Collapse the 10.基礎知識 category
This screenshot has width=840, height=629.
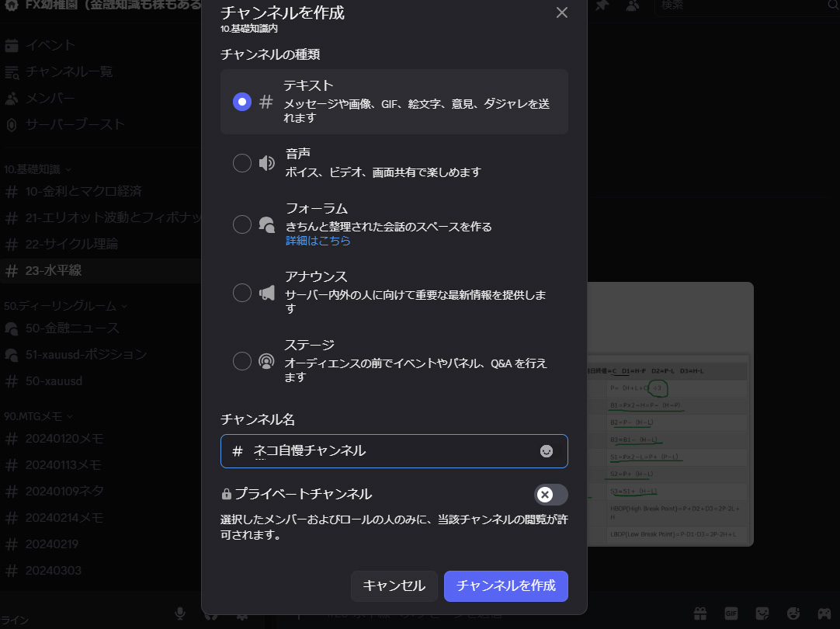coord(37,169)
